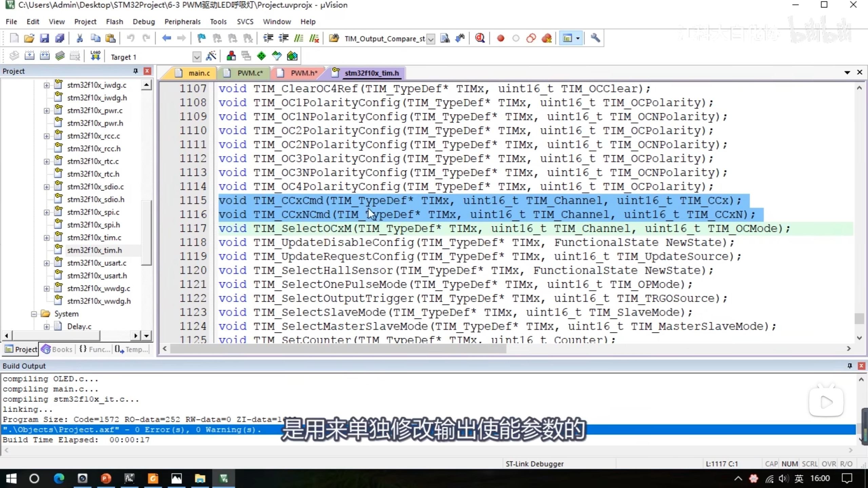Toggle auto-hide pin on Project panel
868x488 pixels.
point(136,71)
